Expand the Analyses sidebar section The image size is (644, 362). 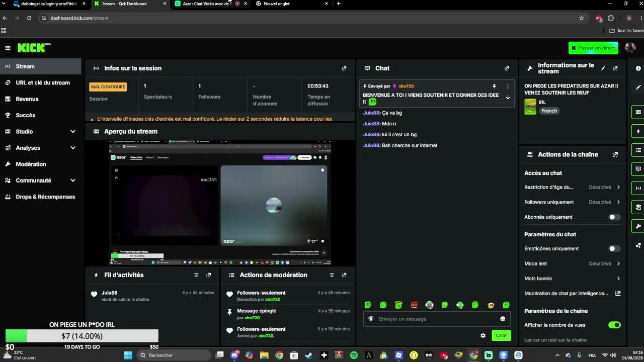(x=73, y=148)
